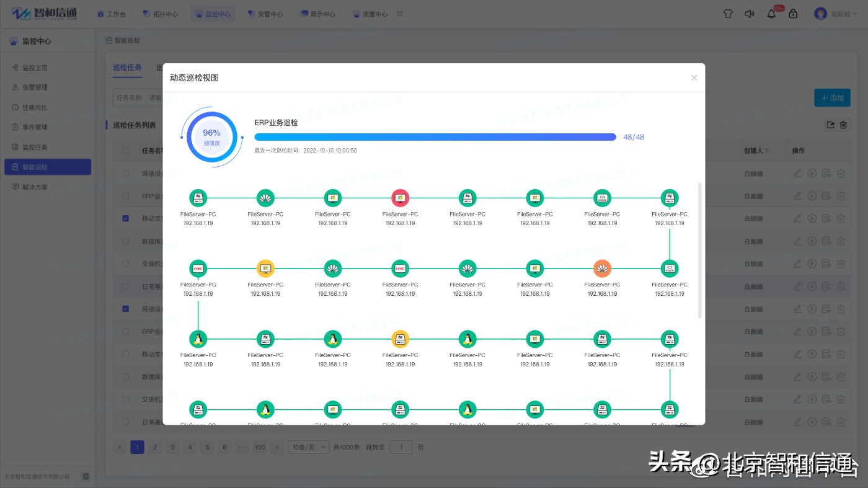Click the speaker announcement icon in top bar
Screen dimensions: 868x488
pos(750,12)
